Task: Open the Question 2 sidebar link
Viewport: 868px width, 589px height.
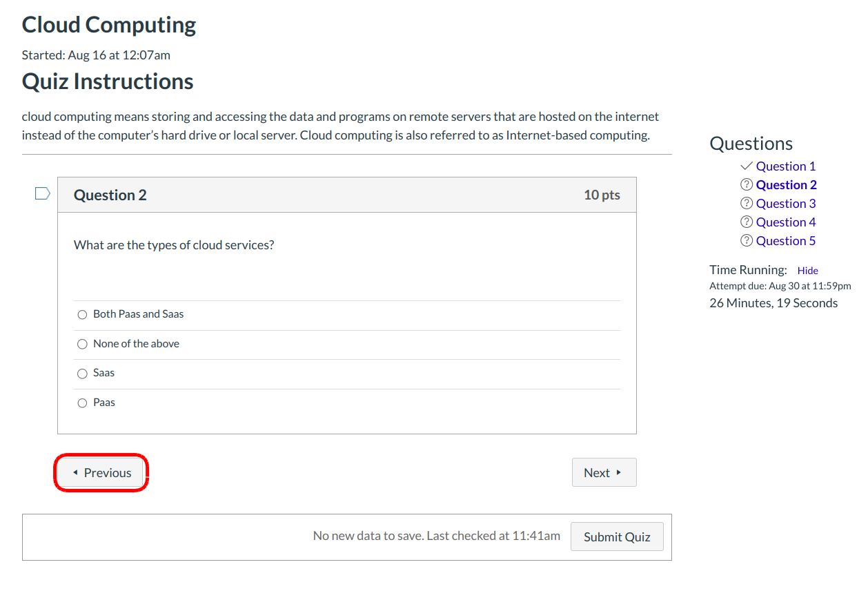Action: pos(786,185)
